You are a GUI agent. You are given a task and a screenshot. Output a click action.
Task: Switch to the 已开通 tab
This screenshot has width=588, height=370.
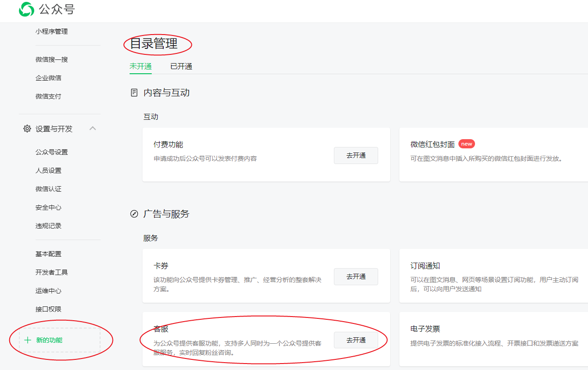181,66
